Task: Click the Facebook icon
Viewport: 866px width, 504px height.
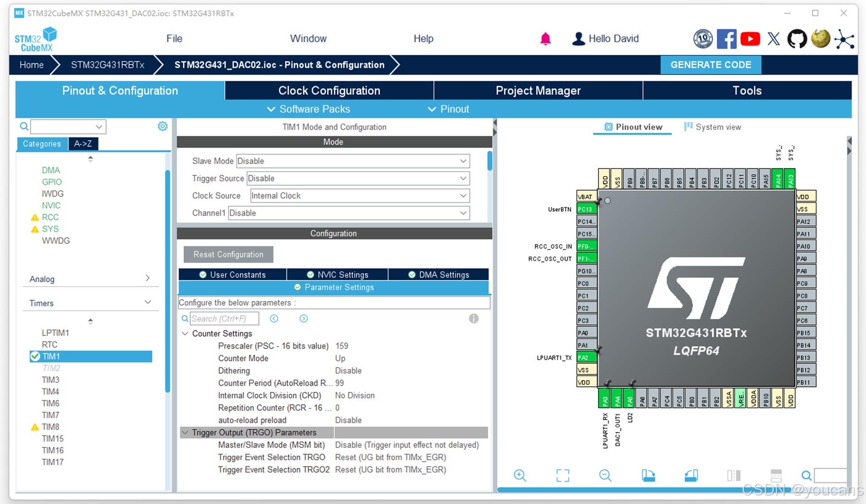Action: pos(726,39)
